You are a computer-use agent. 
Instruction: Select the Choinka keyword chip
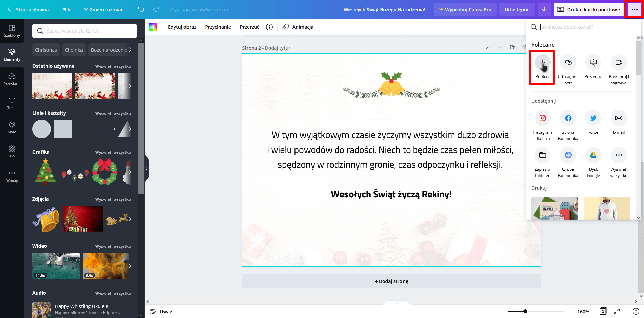(x=74, y=50)
